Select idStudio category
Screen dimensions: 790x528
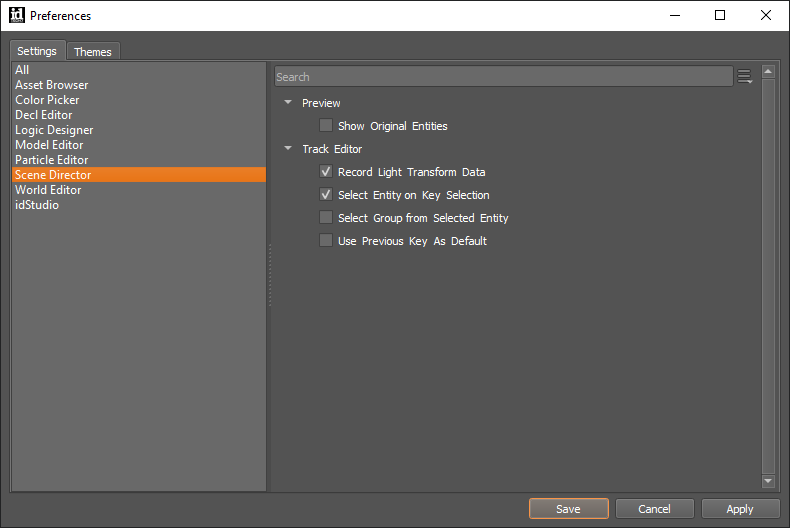click(139, 205)
